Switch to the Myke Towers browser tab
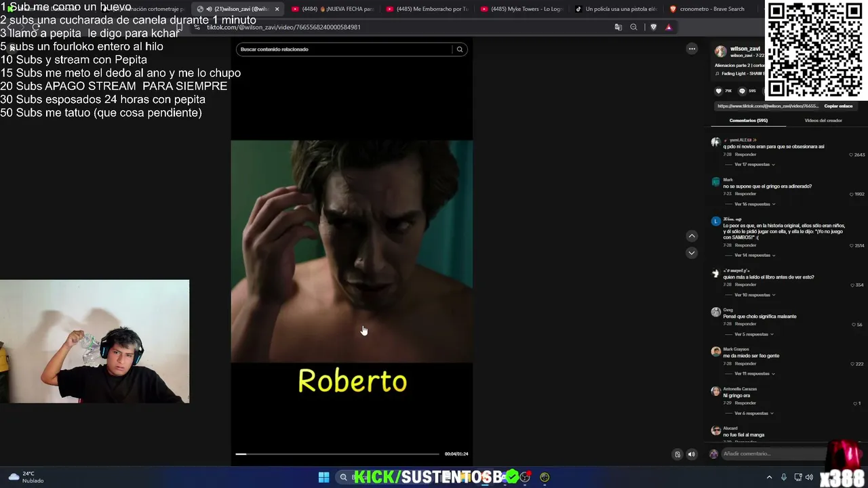868x488 pixels. (x=521, y=9)
